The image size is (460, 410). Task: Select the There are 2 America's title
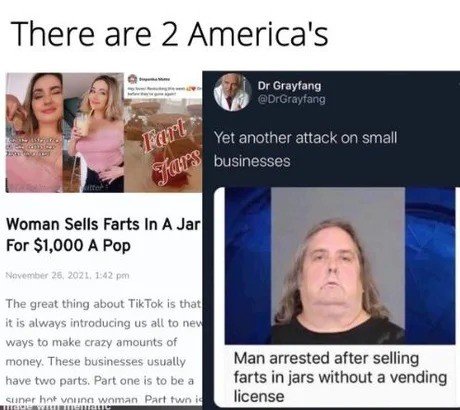[170, 34]
